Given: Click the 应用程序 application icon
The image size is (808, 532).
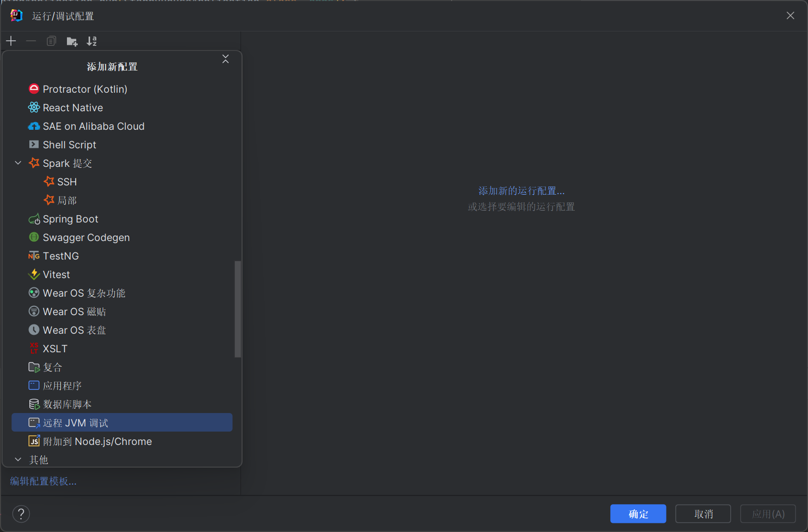Looking at the screenshot, I should [x=34, y=385].
